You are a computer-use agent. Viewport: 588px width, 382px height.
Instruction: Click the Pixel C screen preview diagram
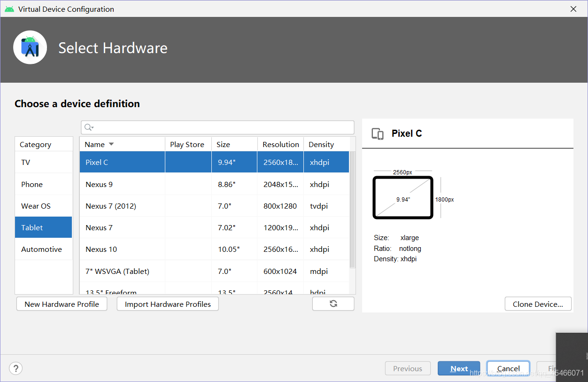point(403,197)
